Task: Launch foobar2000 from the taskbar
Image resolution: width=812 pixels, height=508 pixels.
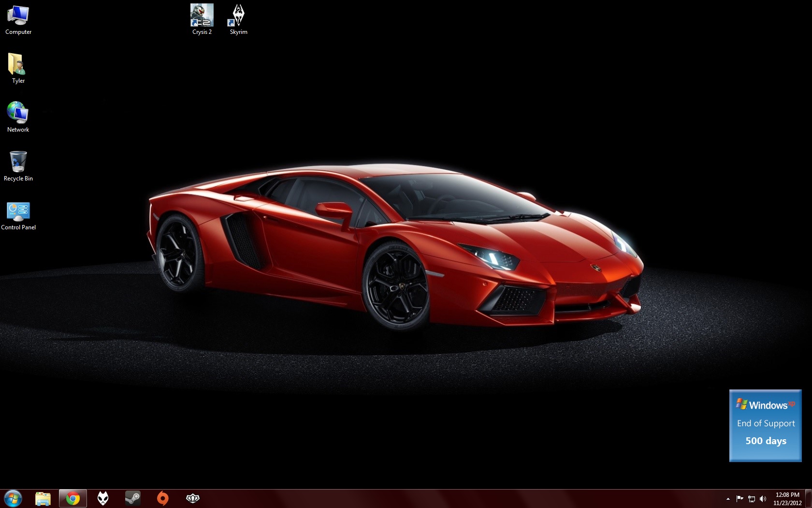Action: coord(103,498)
